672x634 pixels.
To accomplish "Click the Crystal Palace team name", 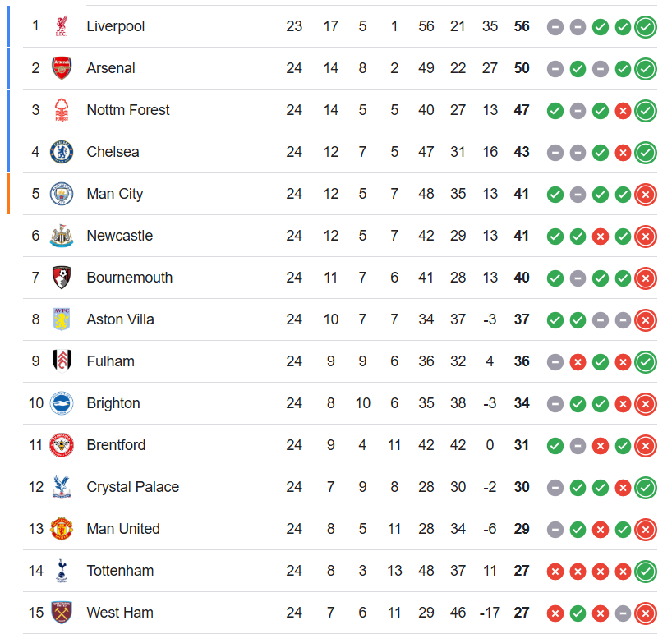I will [x=132, y=487].
